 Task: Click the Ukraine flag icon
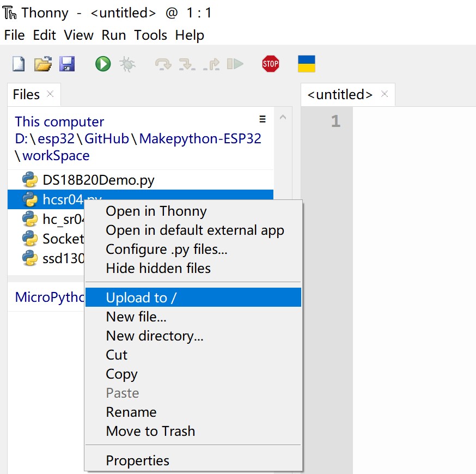pyautogui.click(x=307, y=64)
